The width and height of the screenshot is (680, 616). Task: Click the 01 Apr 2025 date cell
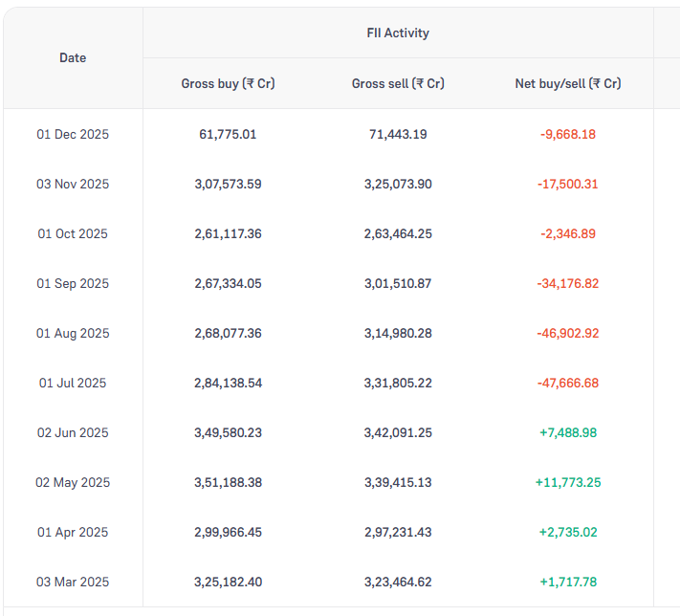tap(73, 532)
